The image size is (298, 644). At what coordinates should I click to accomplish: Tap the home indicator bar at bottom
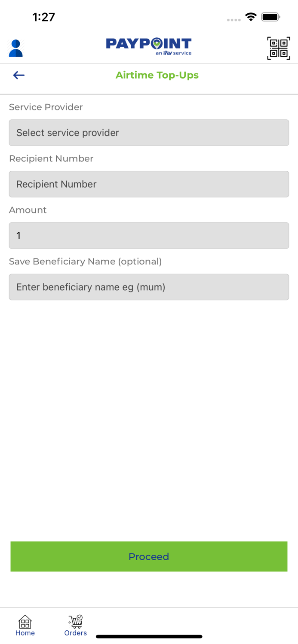[149, 637]
